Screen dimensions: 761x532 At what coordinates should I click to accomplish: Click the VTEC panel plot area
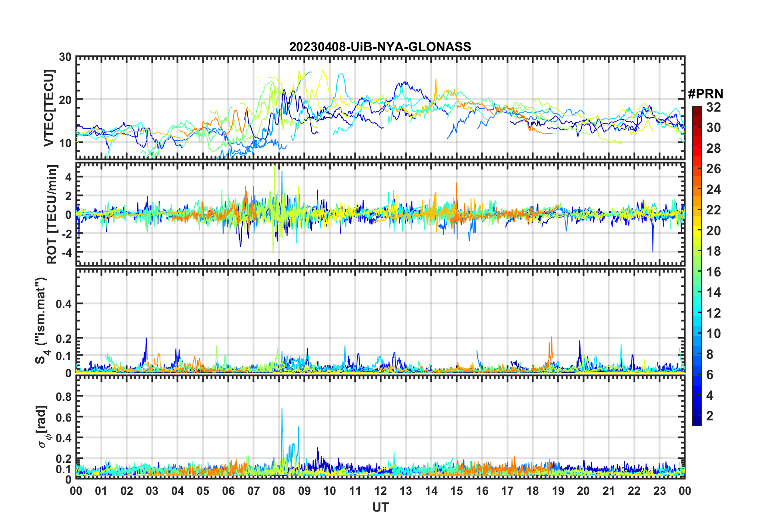point(380,108)
